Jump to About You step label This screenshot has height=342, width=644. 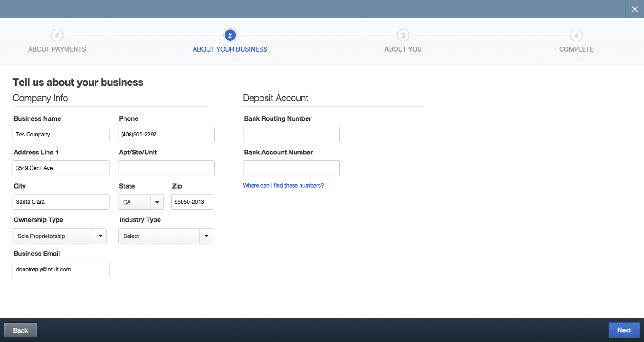coord(403,49)
